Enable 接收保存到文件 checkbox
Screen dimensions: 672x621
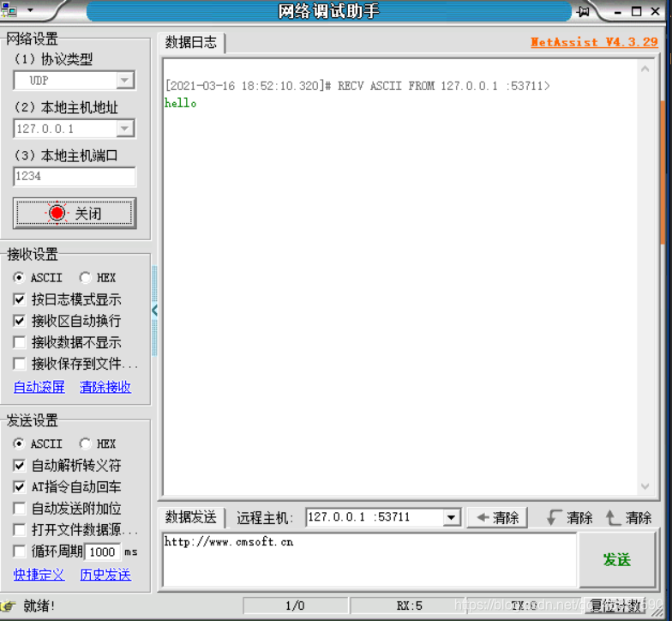19,364
